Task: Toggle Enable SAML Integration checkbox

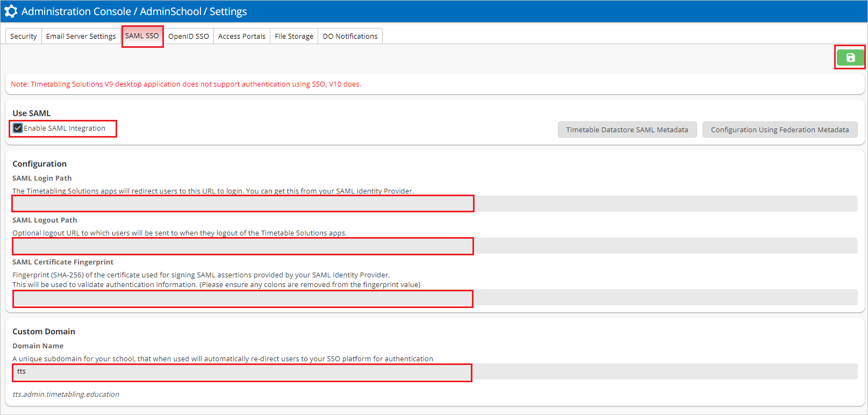Action: 18,128
